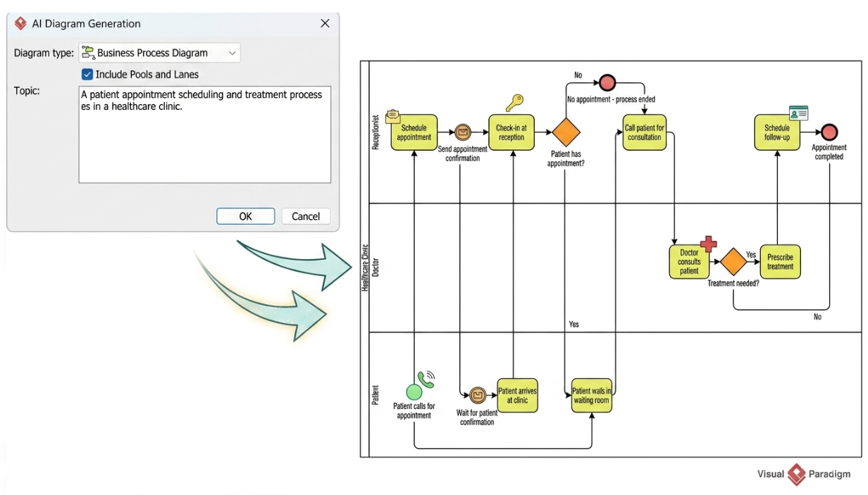Click the Patient calls for appointment start event
The image size is (868, 495).
tap(414, 391)
